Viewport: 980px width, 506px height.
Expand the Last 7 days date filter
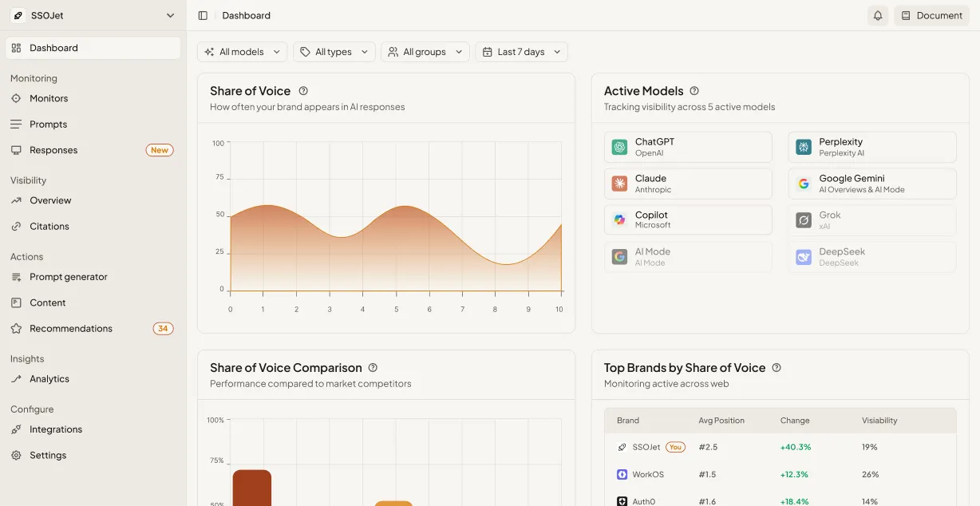521,51
